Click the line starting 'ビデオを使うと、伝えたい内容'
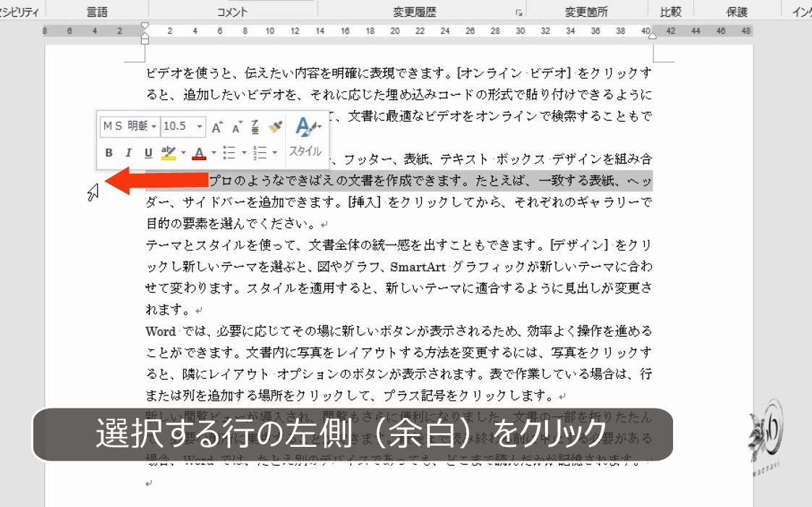The image size is (812, 507). point(399,73)
